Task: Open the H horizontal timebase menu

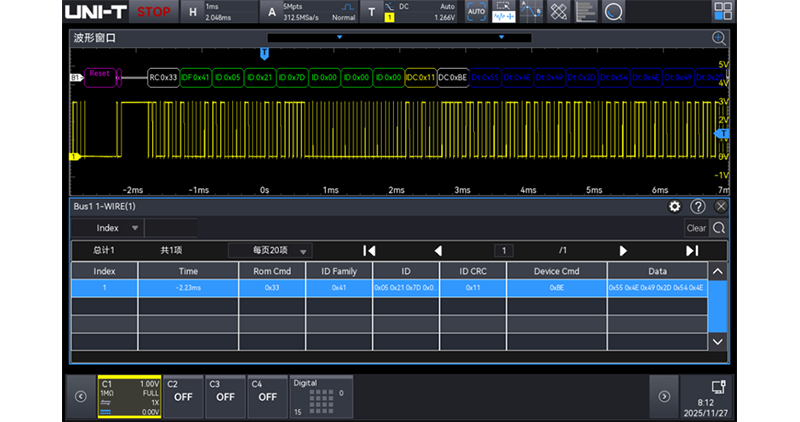Action: coord(218,12)
